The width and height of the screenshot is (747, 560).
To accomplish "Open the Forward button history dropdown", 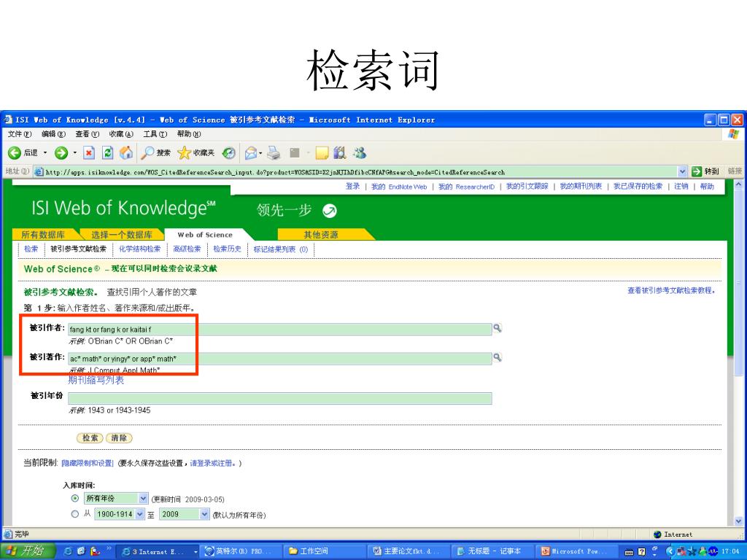I will (75, 153).
